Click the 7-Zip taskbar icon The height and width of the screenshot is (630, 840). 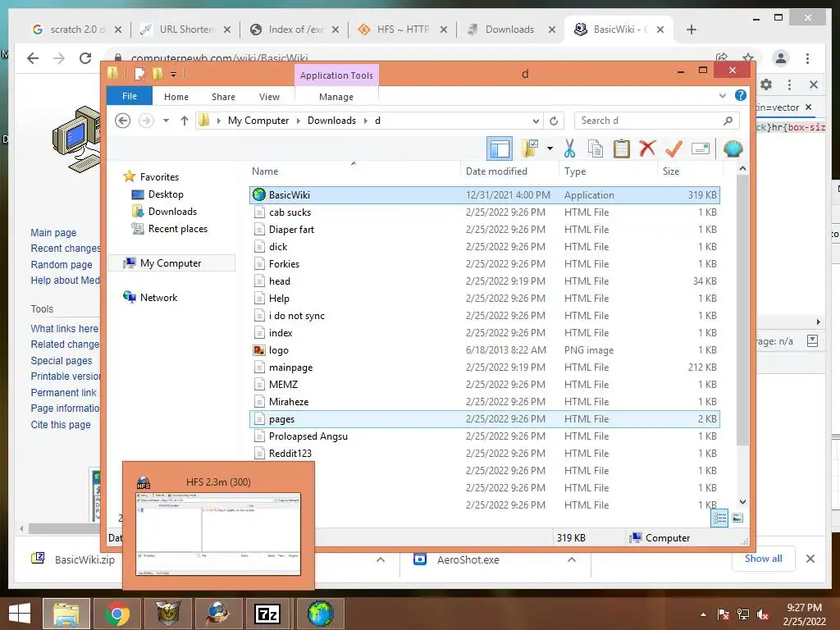[x=268, y=614]
